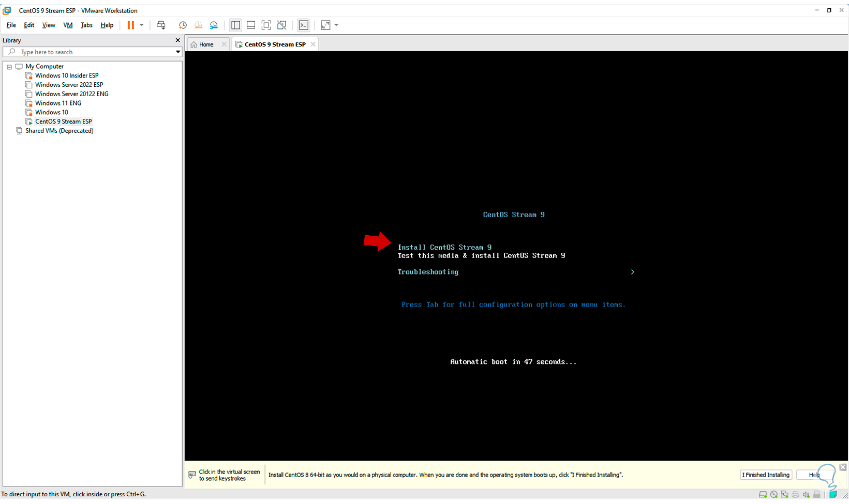Open the power options dropdown arrow
Screen dimensions: 849x504
coord(141,25)
